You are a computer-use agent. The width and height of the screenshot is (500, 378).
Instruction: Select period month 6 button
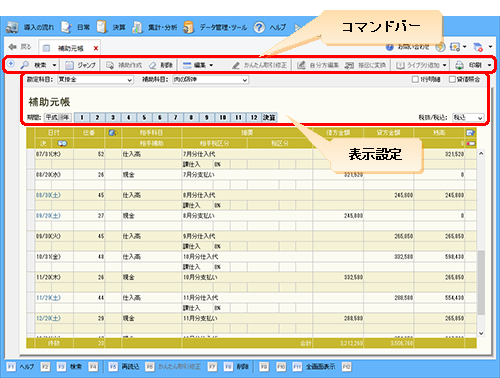tap(160, 117)
